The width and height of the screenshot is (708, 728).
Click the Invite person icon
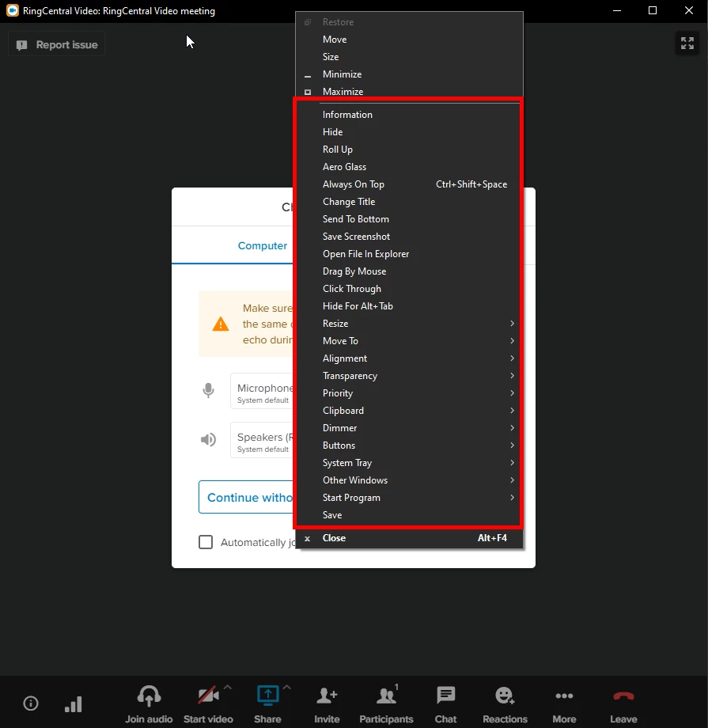pos(327,696)
